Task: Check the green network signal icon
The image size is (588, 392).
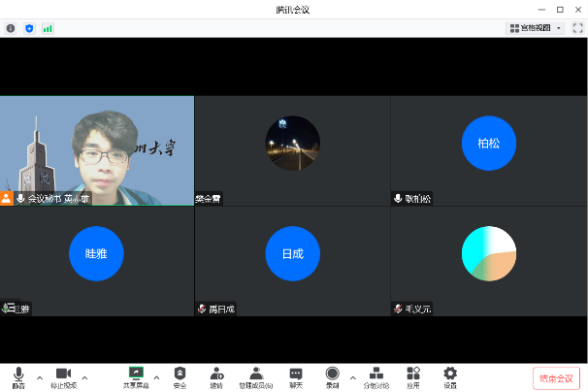Action: pos(47,28)
